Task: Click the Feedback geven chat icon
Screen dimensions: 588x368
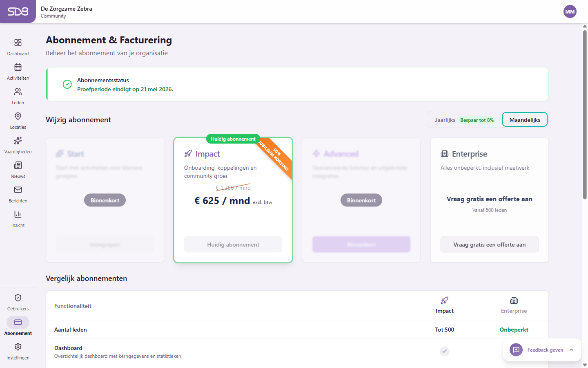Action: click(x=516, y=350)
